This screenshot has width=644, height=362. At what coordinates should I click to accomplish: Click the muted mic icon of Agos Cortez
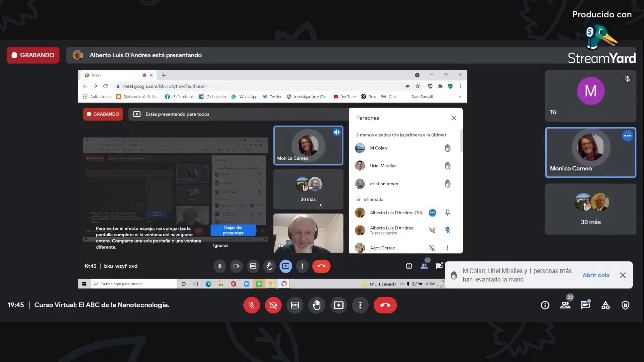432,248
